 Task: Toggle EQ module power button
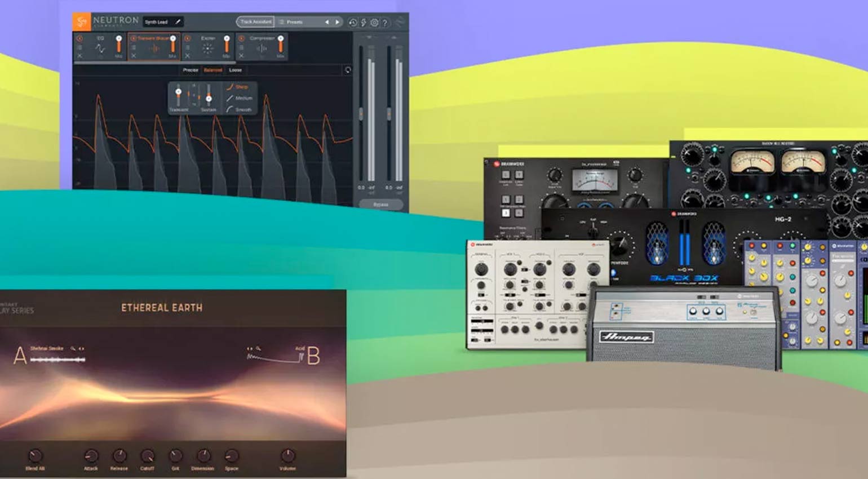tap(79, 39)
